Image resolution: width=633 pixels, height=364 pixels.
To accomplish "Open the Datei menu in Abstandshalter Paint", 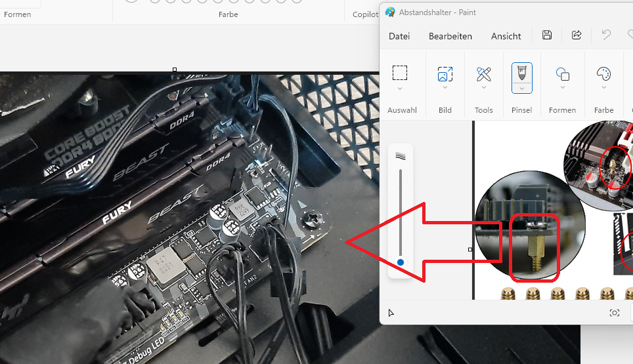I will (399, 36).
